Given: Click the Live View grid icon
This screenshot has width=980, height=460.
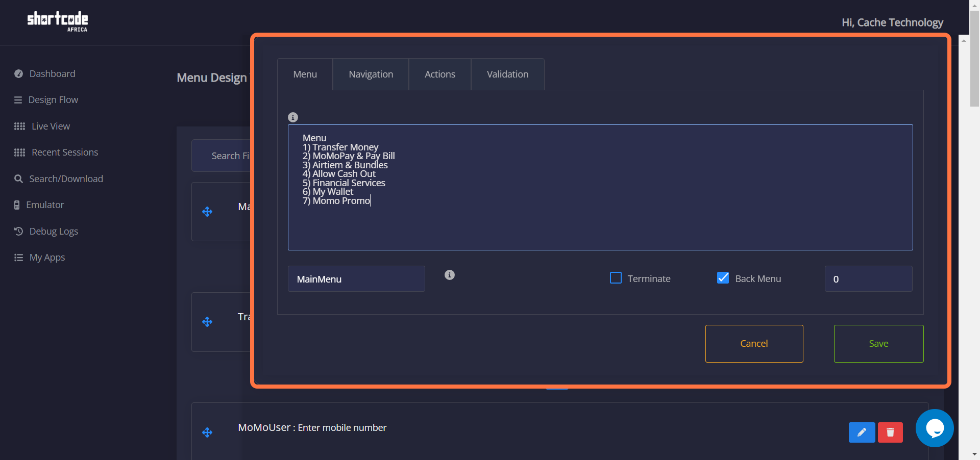Looking at the screenshot, I should click(x=19, y=126).
